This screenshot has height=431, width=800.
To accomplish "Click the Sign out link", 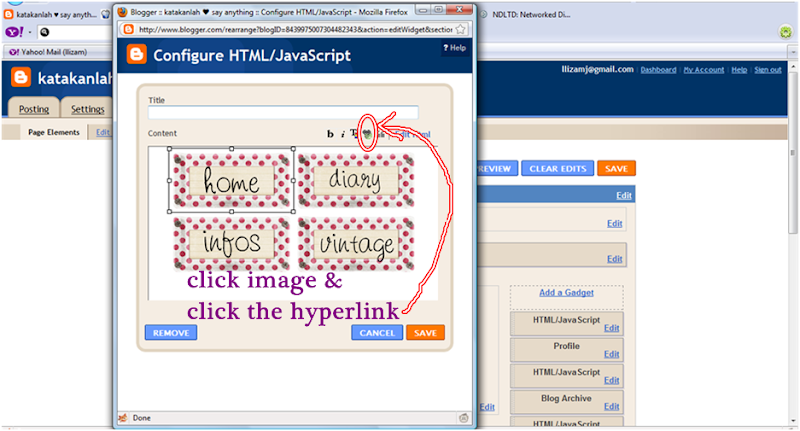I will click(767, 70).
